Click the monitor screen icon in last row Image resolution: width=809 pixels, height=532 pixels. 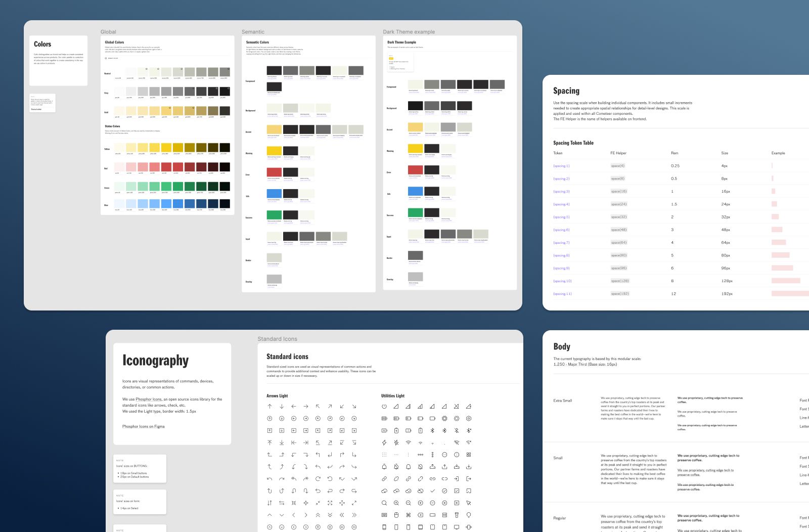pyautogui.click(x=457, y=527)
